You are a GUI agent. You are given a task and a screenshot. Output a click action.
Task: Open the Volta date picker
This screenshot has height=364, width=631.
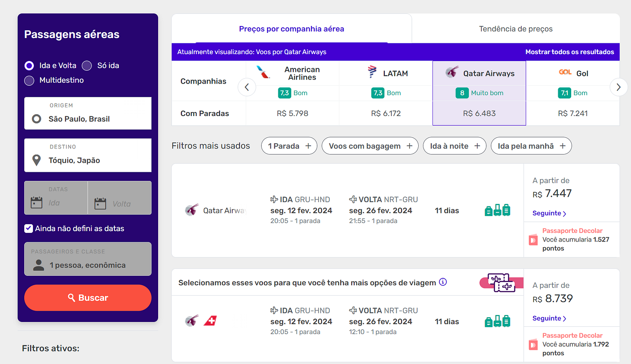tap(120, 198)
